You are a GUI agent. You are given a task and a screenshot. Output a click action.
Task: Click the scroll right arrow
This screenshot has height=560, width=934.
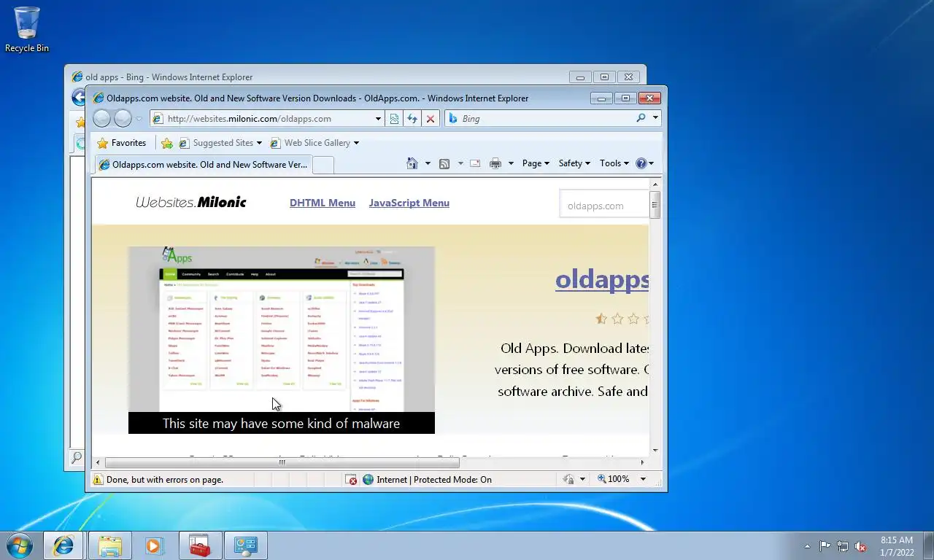(642, 462)
